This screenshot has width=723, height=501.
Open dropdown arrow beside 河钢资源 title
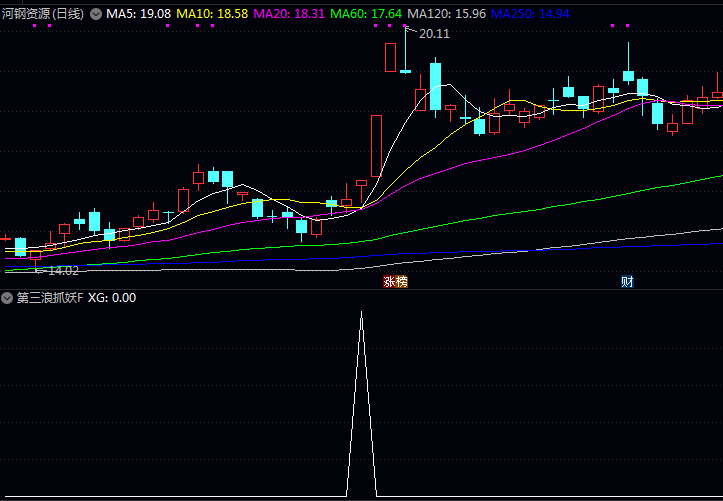pos(95,14)
